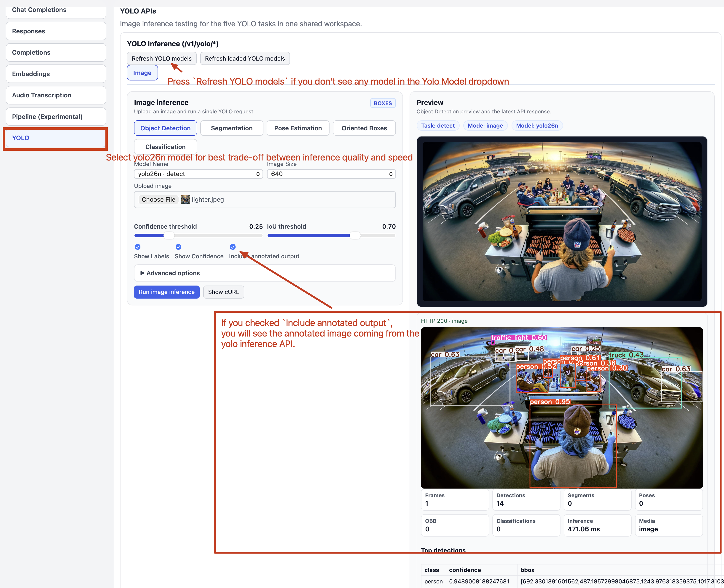Image resolution: width=724 pixels, height=588 pixels.
Task: Click confidence value 0.9489008188247681
Action: tap(479, 582)
